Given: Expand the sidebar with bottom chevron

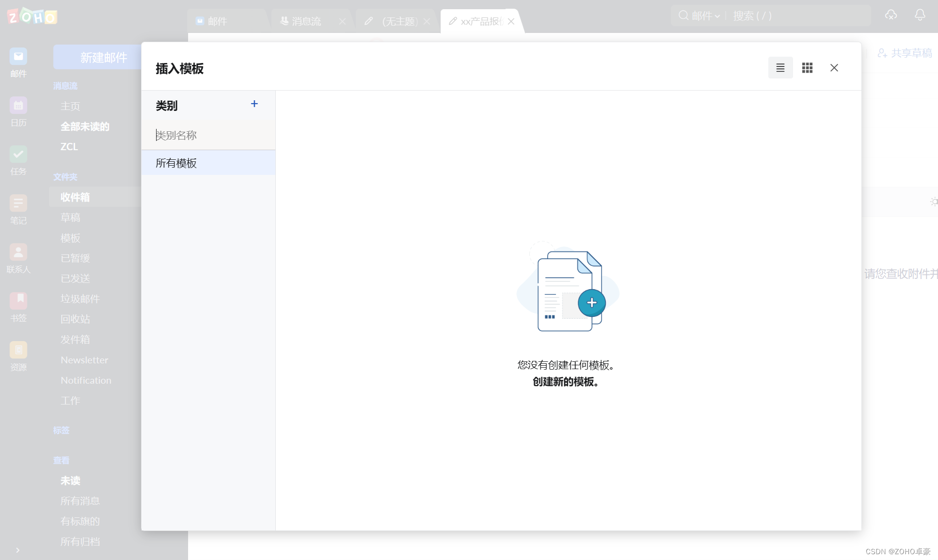Looking at the screenshot, I should click(17, 550).
